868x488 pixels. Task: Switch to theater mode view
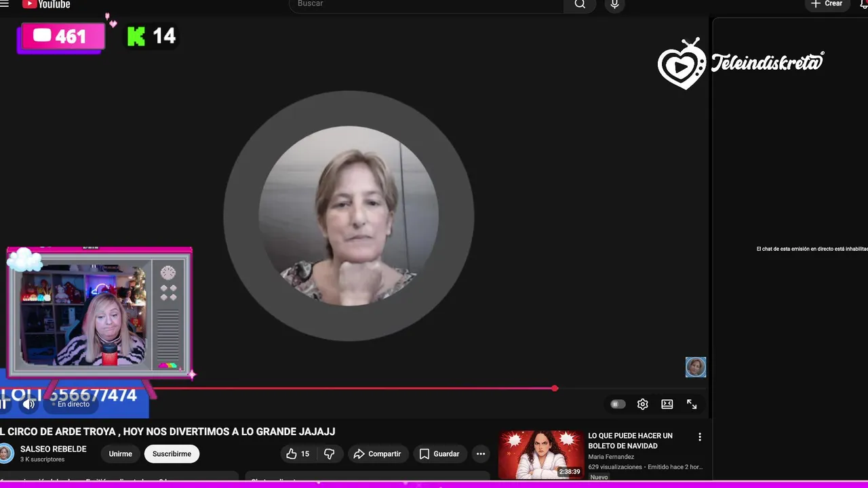tap(667, 404)
